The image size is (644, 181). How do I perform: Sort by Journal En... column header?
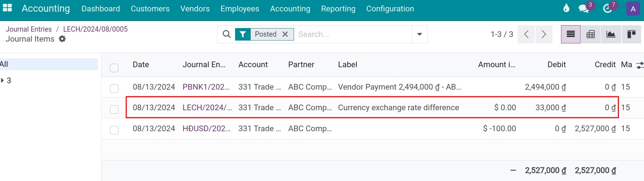click(x=204, y=64)
